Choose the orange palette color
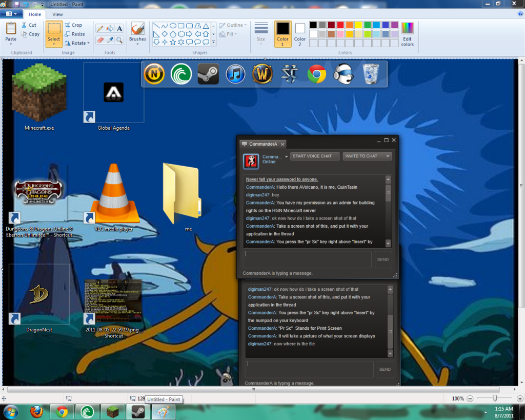The height and width of the screenshot is (420, 525). (349, 25)
